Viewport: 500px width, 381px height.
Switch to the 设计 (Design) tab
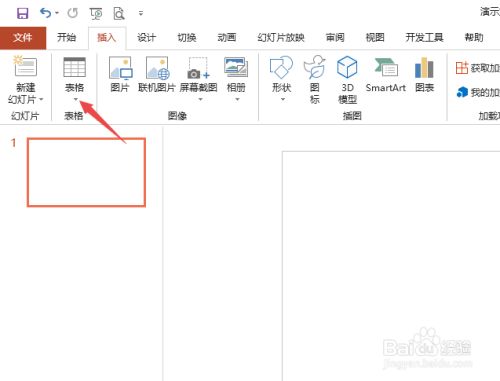146,38
